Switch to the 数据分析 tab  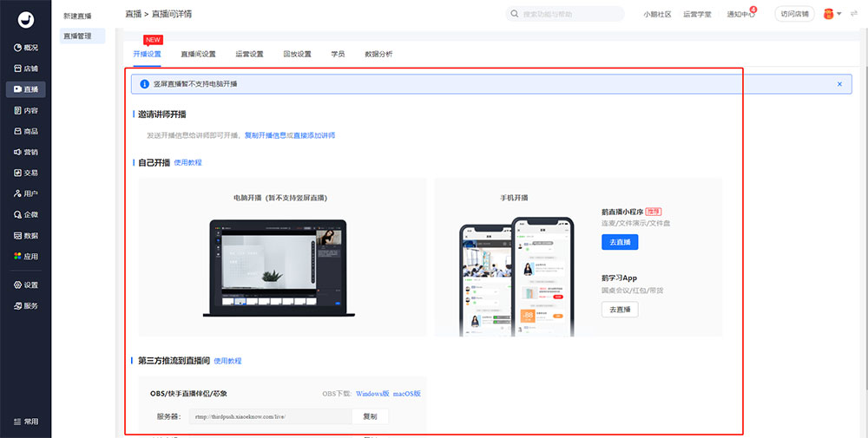(378, 54)
